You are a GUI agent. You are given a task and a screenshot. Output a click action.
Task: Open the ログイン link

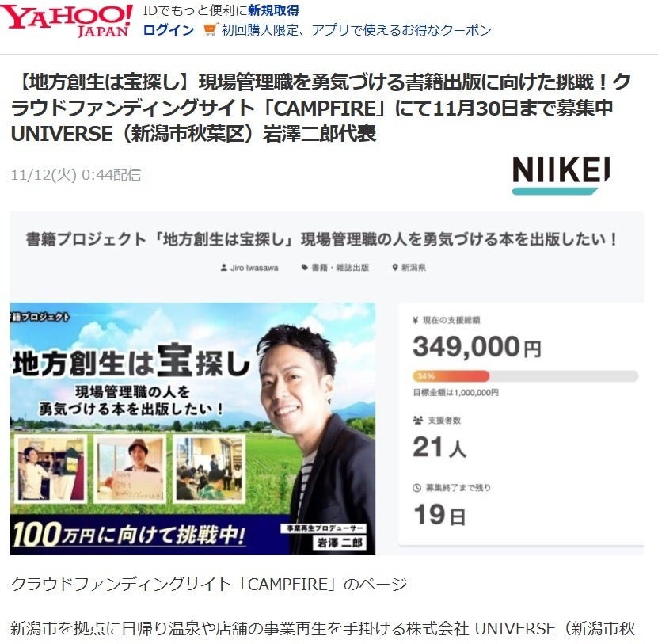[169, 30]
